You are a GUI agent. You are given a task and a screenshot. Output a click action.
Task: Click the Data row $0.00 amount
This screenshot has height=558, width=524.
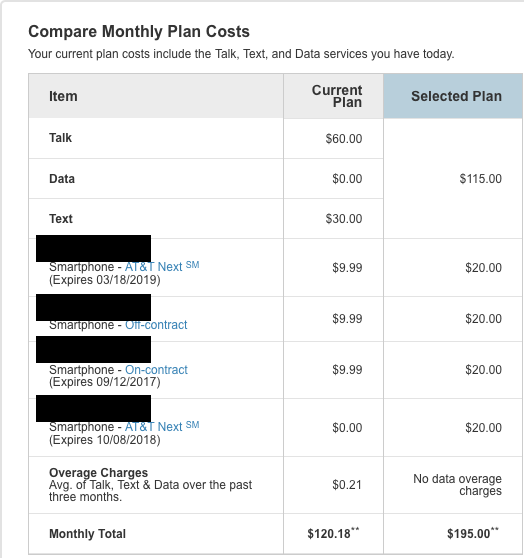(347, 178)
